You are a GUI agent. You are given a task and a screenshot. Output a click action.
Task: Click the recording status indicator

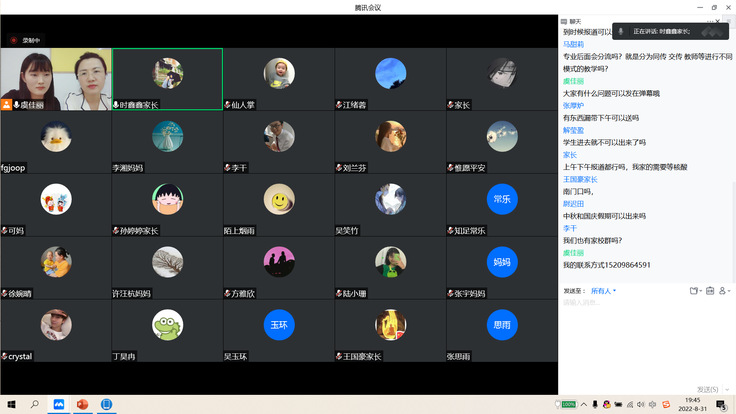pos(26,40)
